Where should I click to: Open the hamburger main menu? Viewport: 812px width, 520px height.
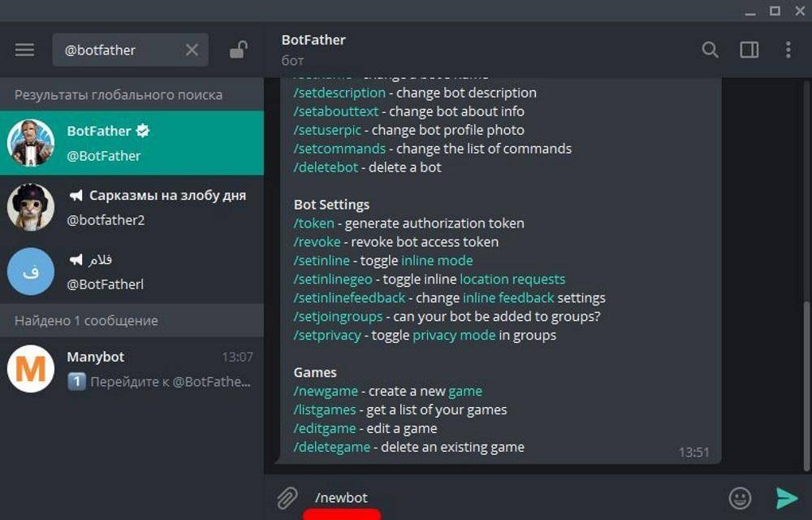pos(24,50)
